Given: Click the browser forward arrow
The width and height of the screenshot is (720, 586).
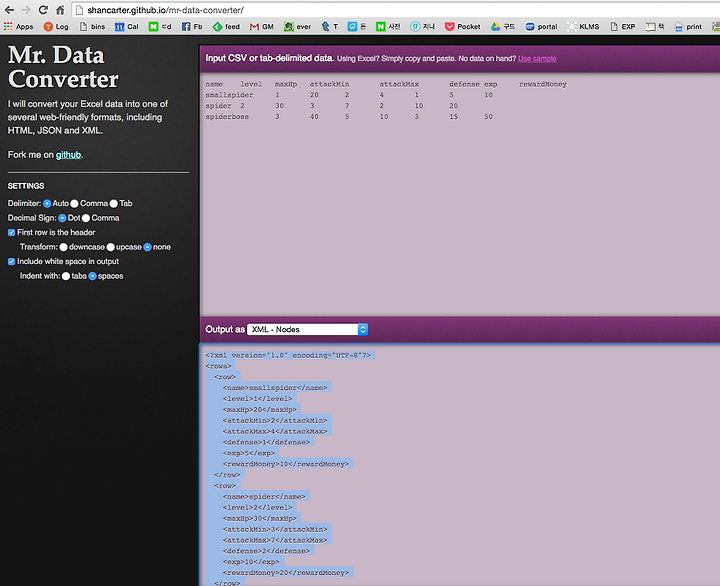Looking at the screenshot, I should (x=26, y=10).
